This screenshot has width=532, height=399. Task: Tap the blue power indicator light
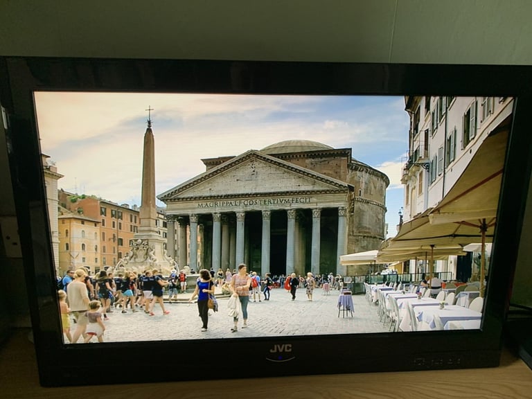coord(281,357)
